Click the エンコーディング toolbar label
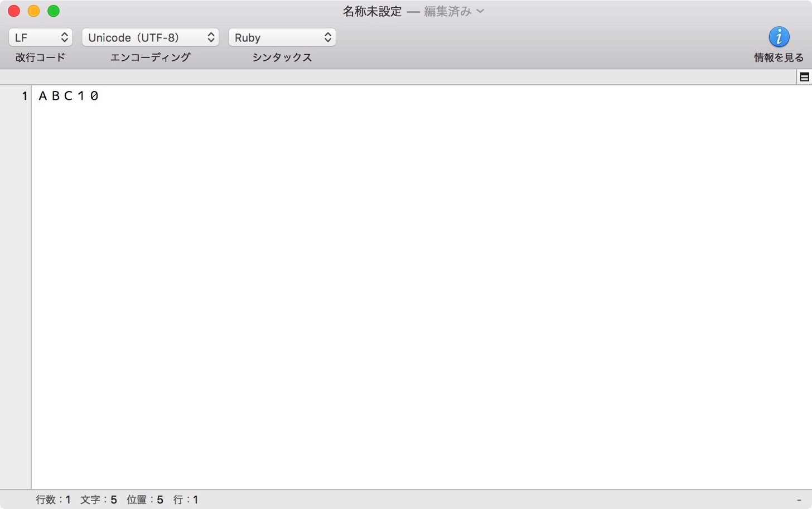 (151, 57)
